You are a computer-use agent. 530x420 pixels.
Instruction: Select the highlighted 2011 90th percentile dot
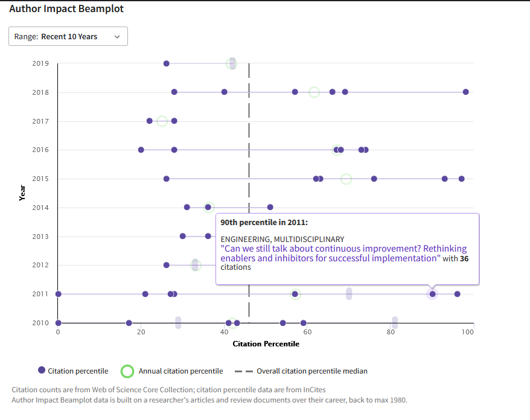point(432,294)
